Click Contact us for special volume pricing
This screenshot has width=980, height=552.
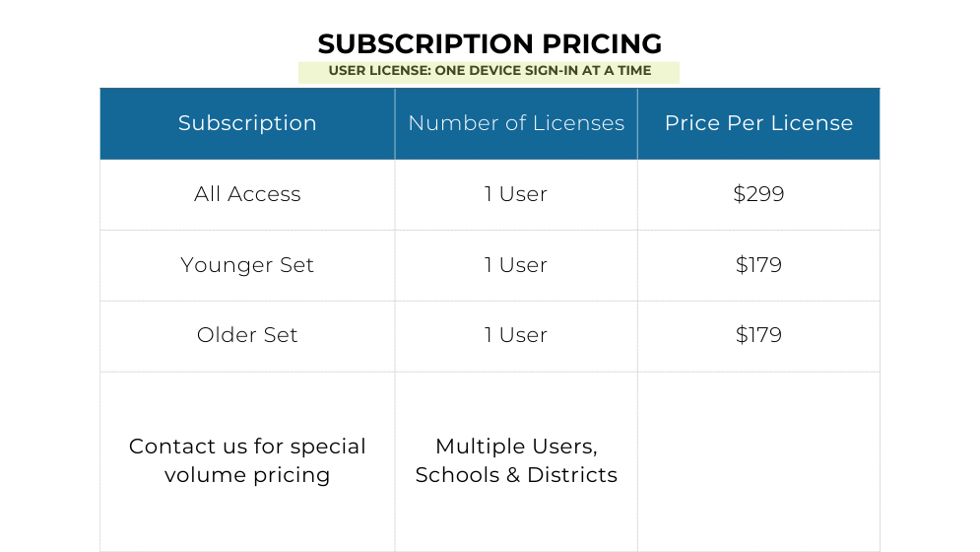[x=247, y=460]
